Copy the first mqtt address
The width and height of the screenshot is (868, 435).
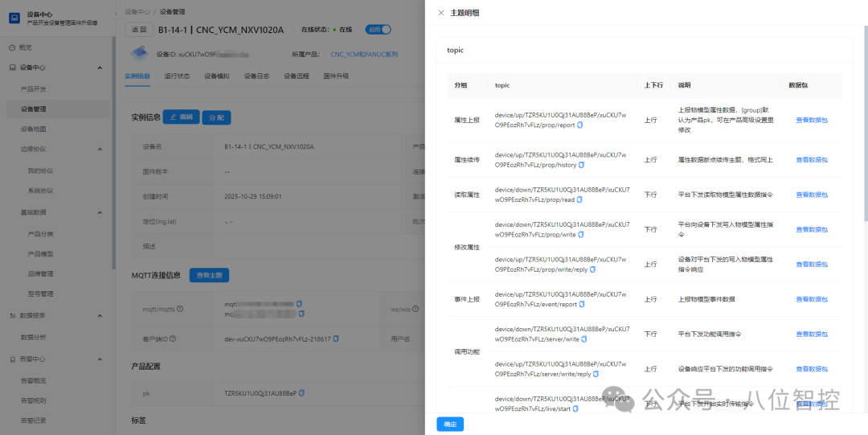300,304
